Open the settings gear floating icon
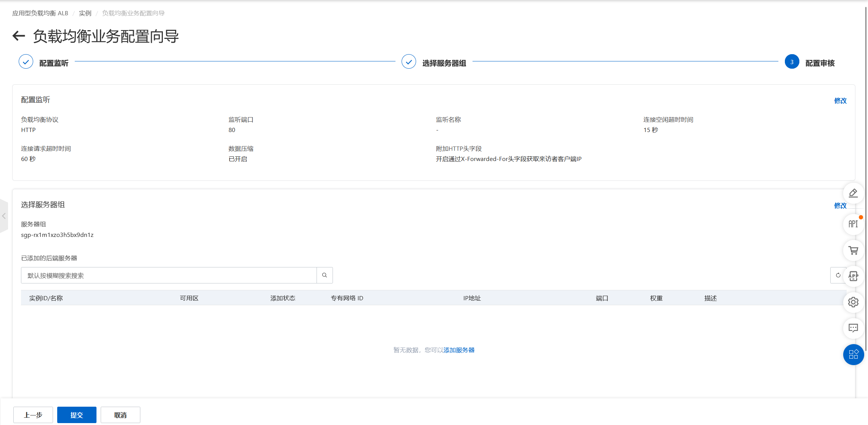The width and height of the screenshot is (868, 425). point(853,302)
